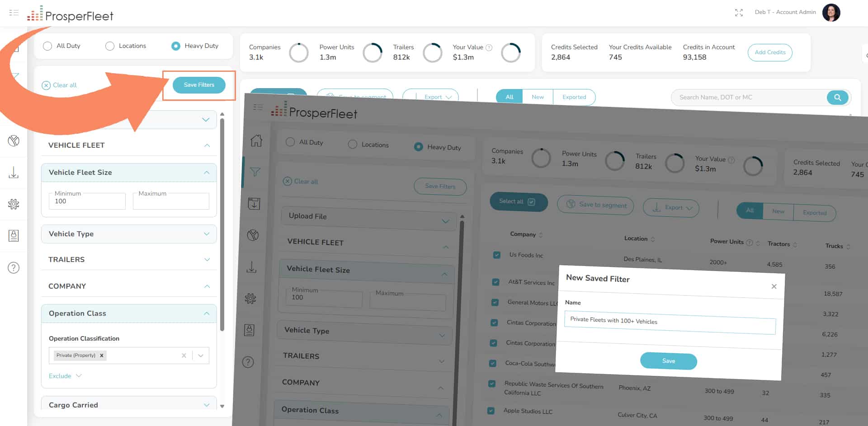
Task: Collapse Vehicle Fleet Size panel in the upright window
Action: (207, 173)
